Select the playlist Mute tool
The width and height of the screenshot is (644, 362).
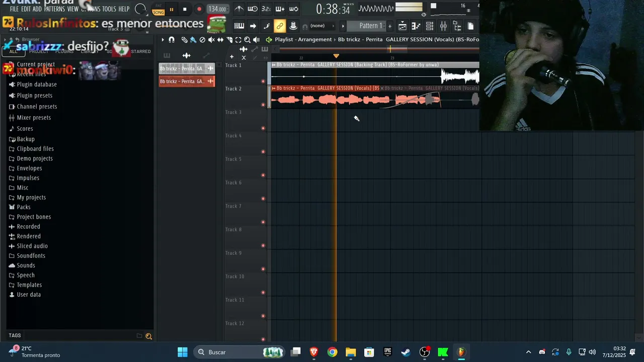tap(211, 40)
